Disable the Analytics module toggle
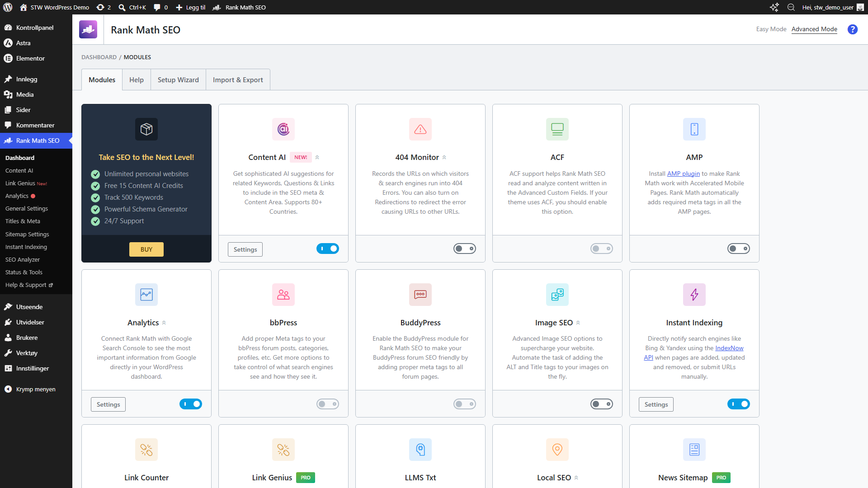The image size is (868, 488). [191, 404]
